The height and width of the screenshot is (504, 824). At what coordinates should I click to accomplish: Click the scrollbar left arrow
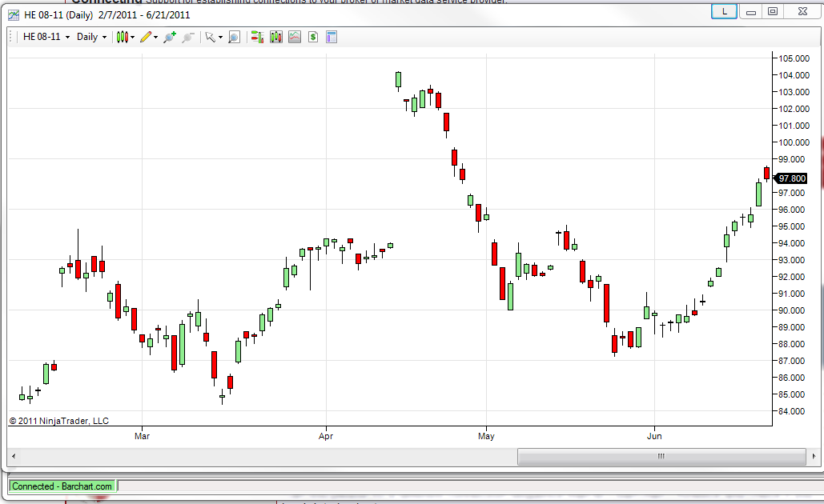click(x=13, y=456)
